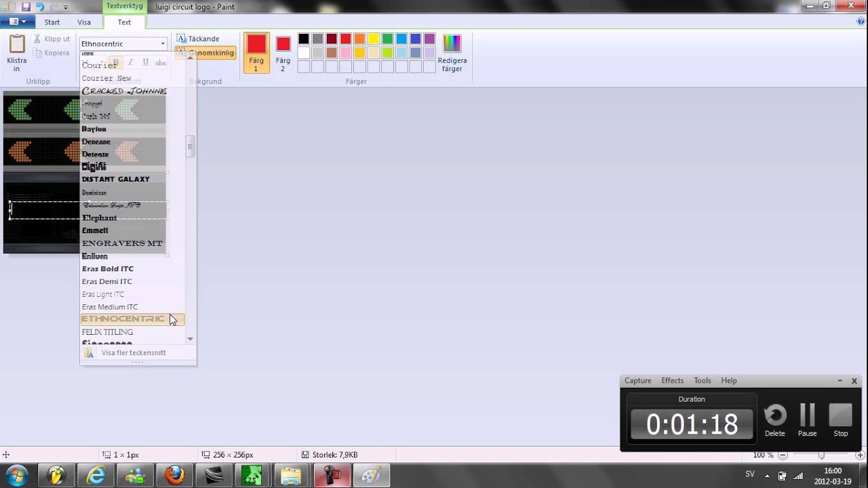Pick the purple palette swatch
The width and height of the screenshot is (868, 488).
429,39
